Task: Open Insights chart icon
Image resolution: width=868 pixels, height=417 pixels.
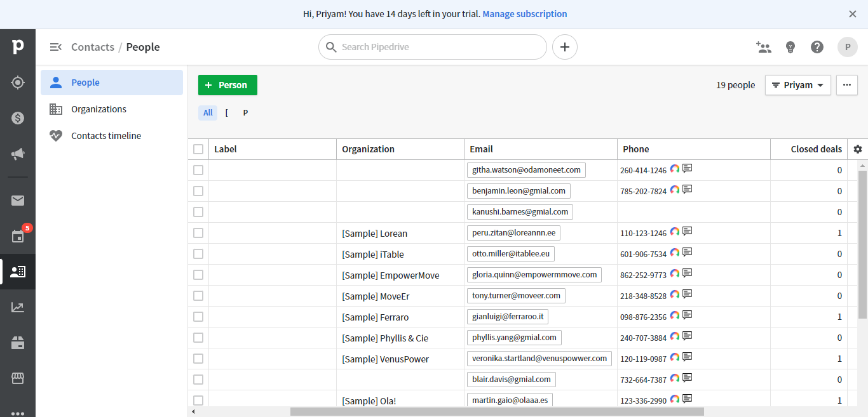Action: click(18, 307)
